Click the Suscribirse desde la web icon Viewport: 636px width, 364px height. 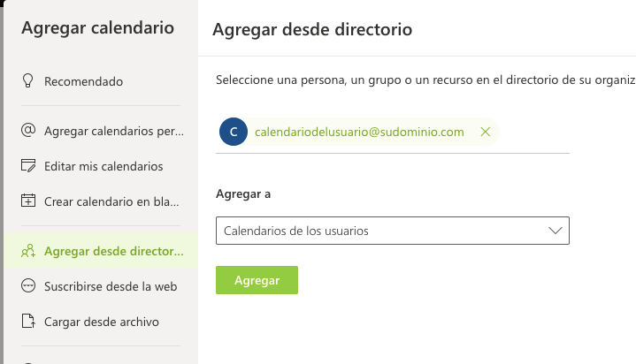[x=28, y=285]
